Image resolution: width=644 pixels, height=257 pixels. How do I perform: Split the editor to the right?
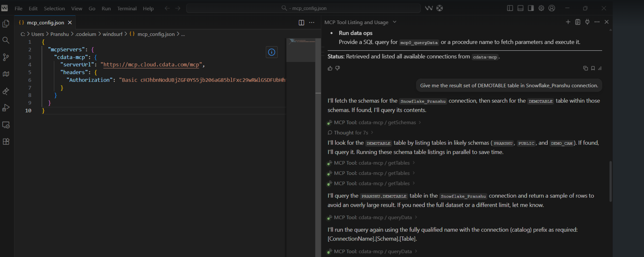[x=301, y=23]
